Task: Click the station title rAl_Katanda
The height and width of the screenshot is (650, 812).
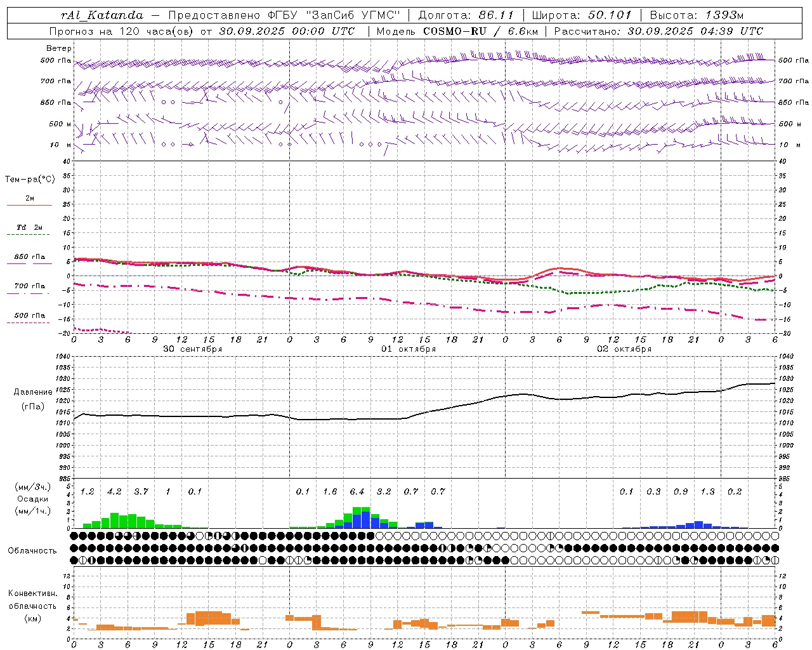Action: (x=102, y=15)
